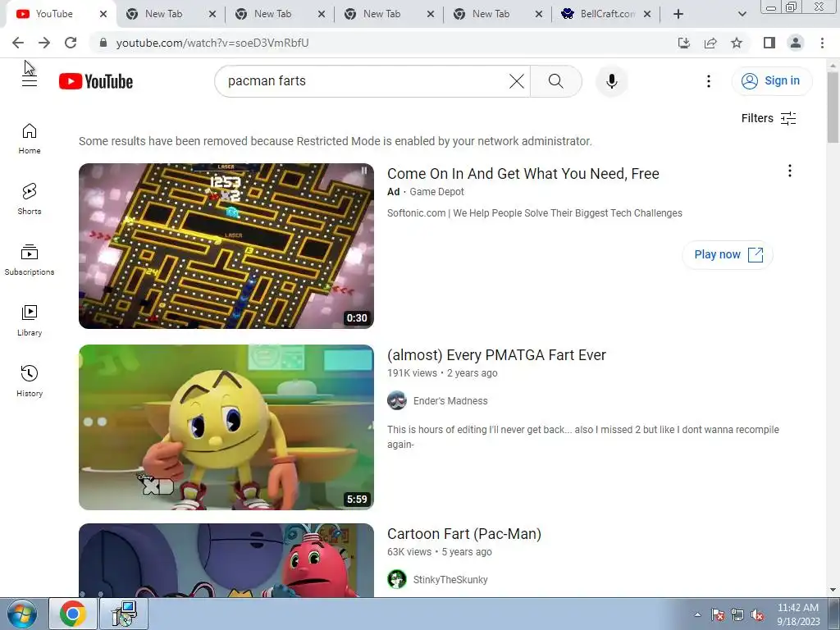Open the YouTube hamburger guide menu
This screenshot has width=840, height=630.
pyautogui.click(x=30, y=81)
